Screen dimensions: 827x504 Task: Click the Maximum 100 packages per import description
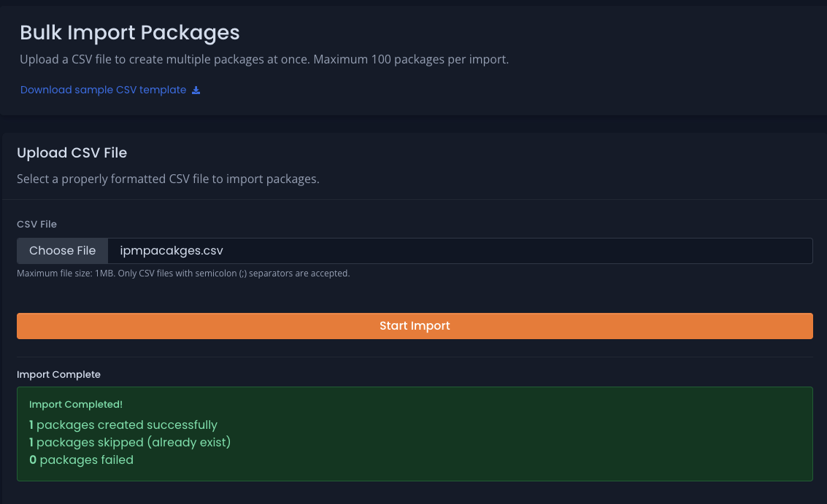point(411,59)
